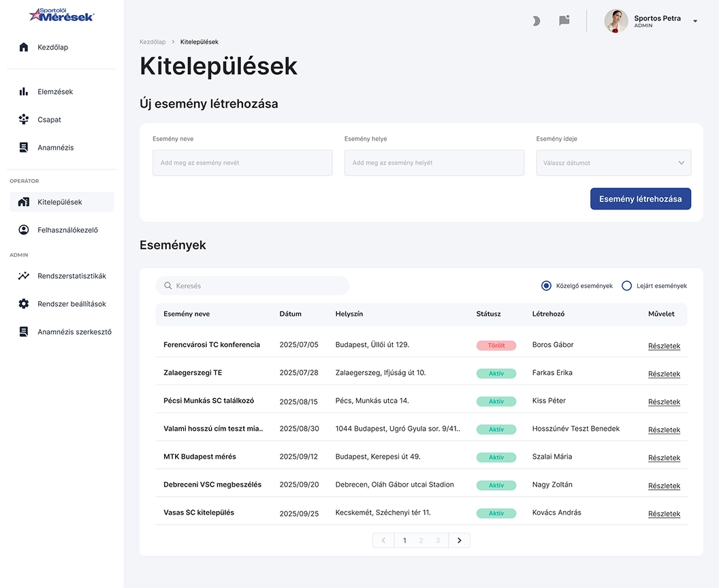Click the Esemény neve input field
The image size is (719, 588).
click(242, 163)
